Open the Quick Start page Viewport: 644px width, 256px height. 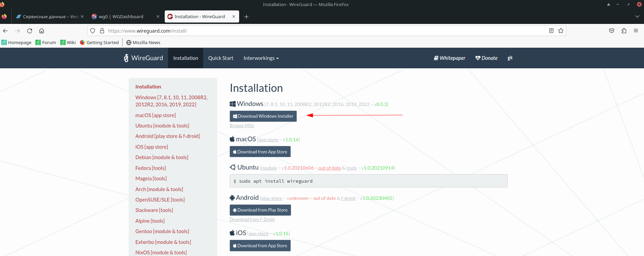pos(221,58)
